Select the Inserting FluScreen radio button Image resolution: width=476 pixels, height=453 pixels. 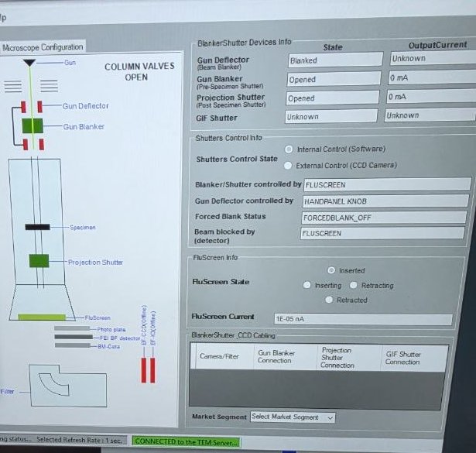point(307,285)
